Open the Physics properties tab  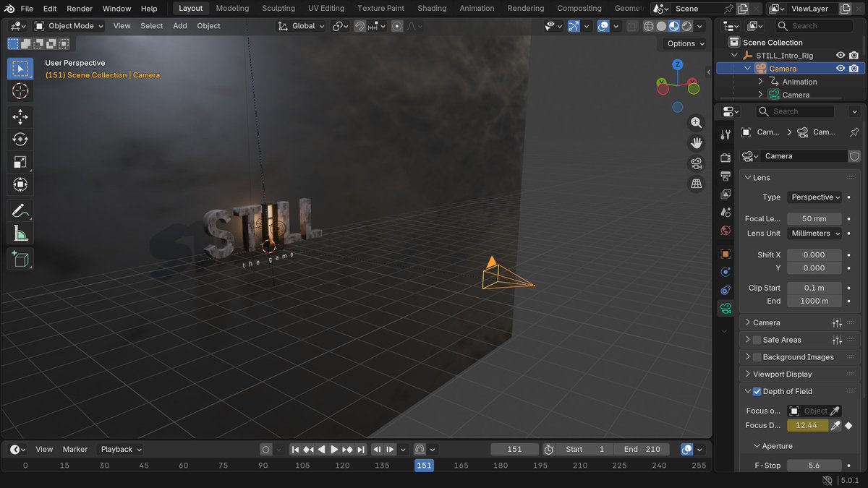tap(726, 272)
